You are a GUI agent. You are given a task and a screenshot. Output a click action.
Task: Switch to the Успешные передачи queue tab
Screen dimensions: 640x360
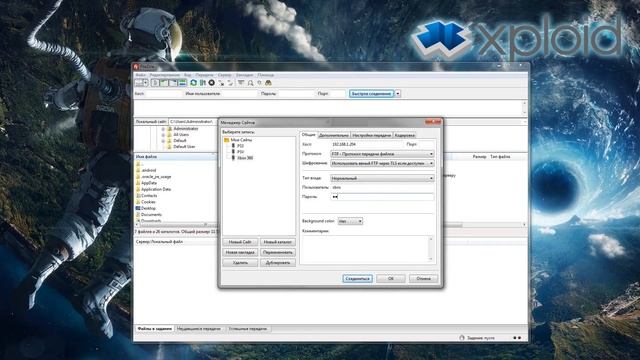248,329
